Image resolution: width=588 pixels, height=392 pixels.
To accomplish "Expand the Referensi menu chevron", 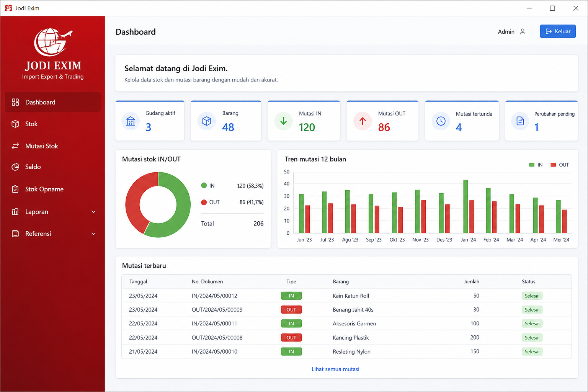I will (93, 234).
